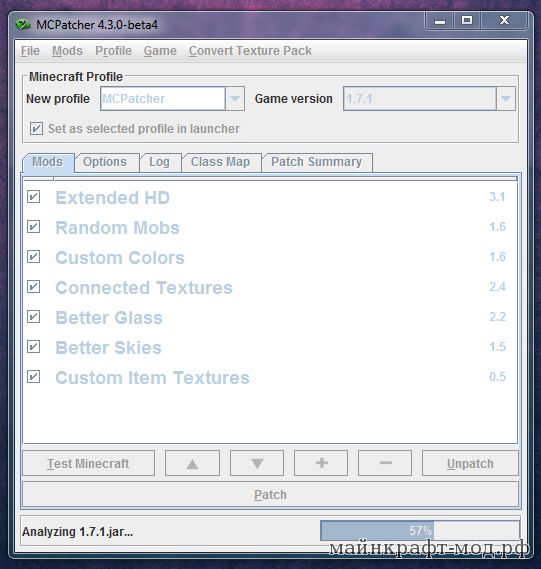Toggle the Better Glass mod checkbox
541x569 pixels.
[x=33, y=317]
